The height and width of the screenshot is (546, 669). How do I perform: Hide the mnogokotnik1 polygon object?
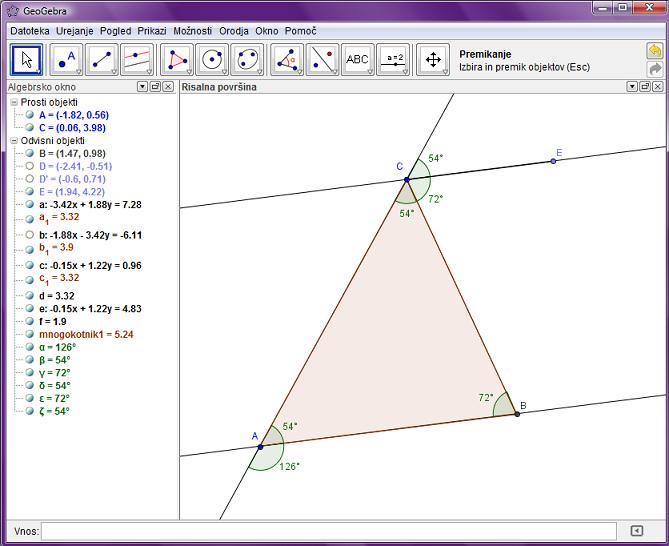click(x=30, y=334)
